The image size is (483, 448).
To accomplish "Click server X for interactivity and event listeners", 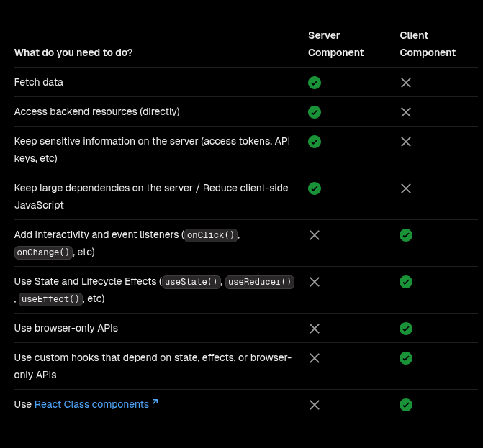I will pyautogui.click(x=315, y=235).
